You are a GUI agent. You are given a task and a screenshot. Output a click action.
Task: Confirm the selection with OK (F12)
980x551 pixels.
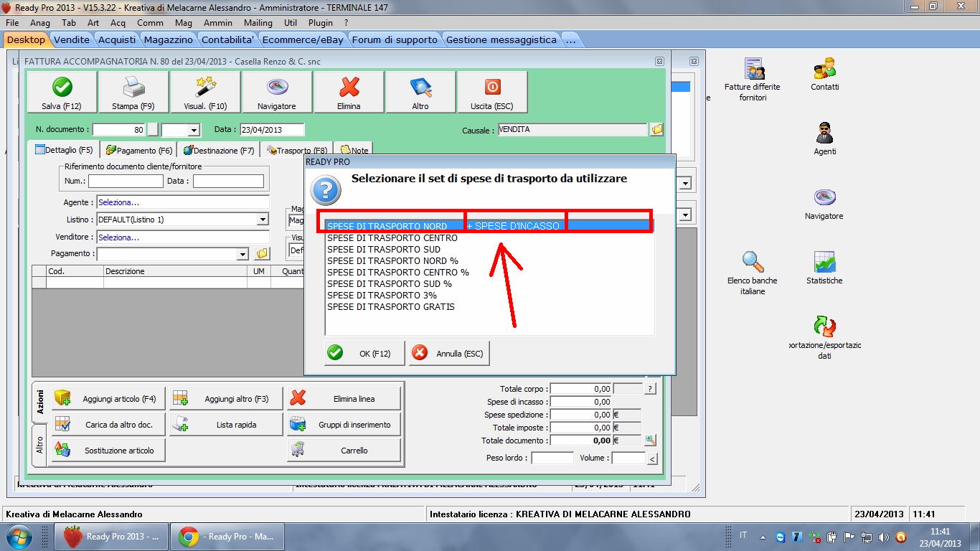click(x=364, y=353)
